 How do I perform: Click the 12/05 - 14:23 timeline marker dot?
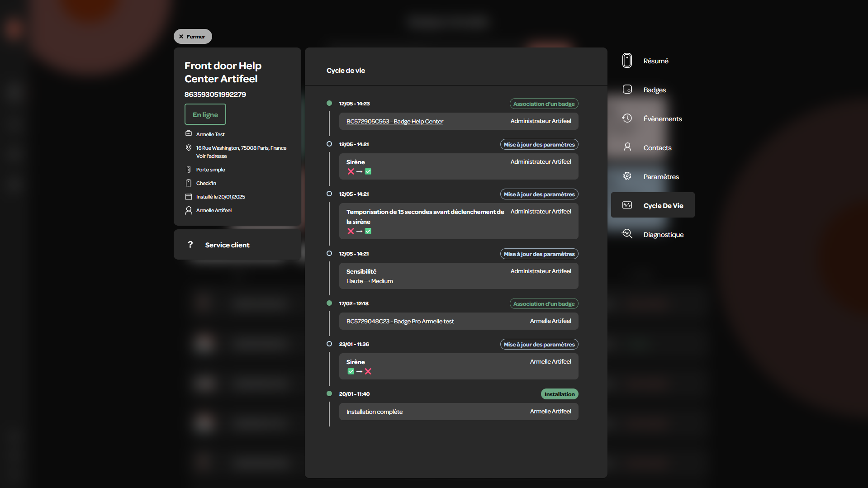[x=329, y=103]
